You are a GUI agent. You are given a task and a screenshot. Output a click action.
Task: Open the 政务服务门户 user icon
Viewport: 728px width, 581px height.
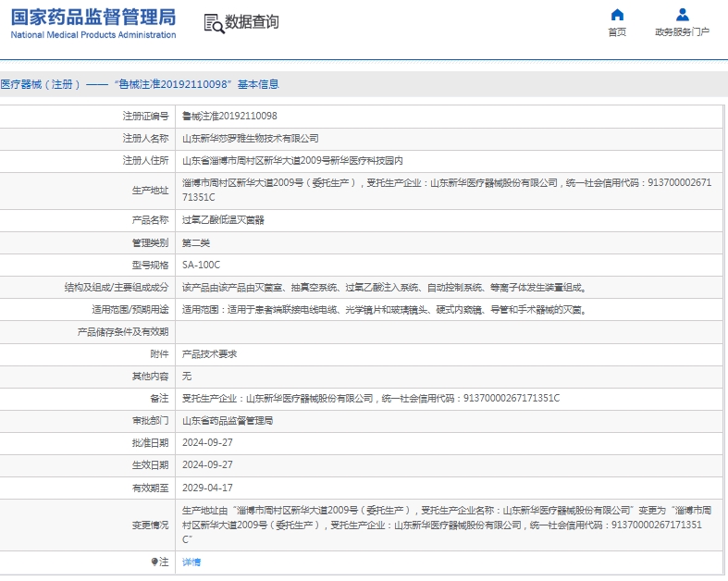pos(682,16)
